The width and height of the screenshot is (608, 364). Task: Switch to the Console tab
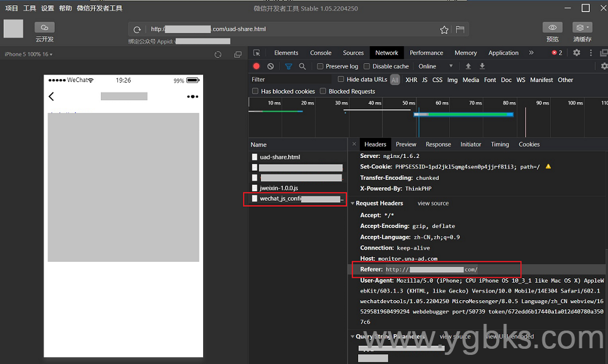[320, 53]
